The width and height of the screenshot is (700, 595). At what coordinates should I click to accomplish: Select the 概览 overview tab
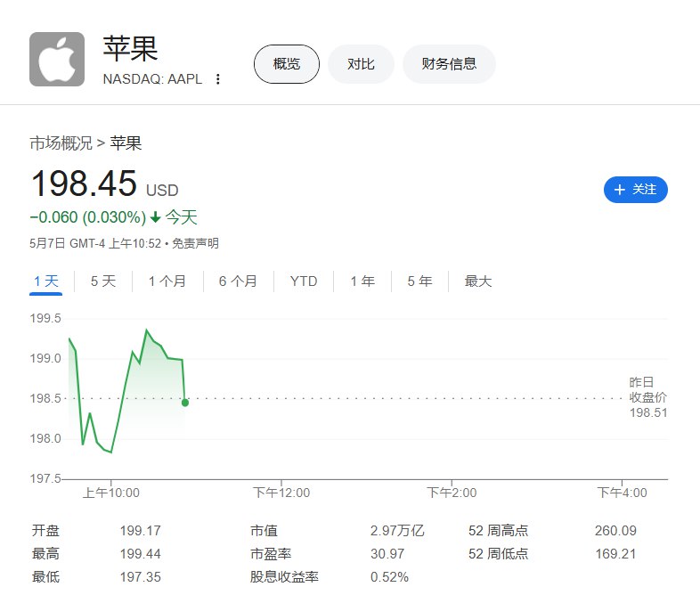coord(287,64)
